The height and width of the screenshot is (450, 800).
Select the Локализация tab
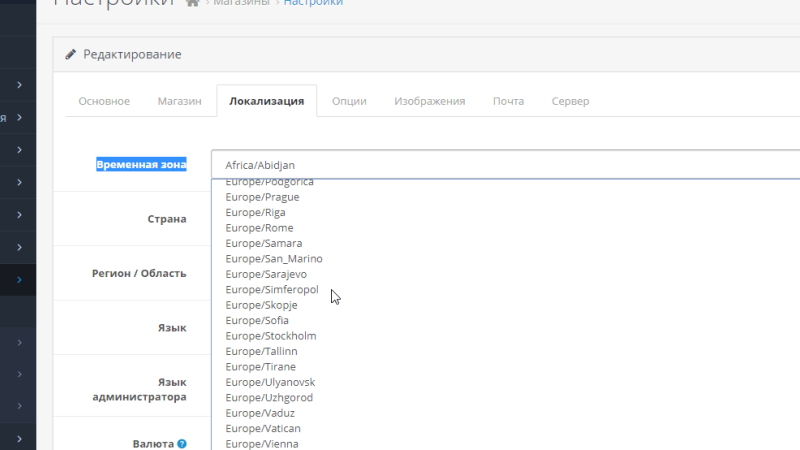(x=267, y=101)
